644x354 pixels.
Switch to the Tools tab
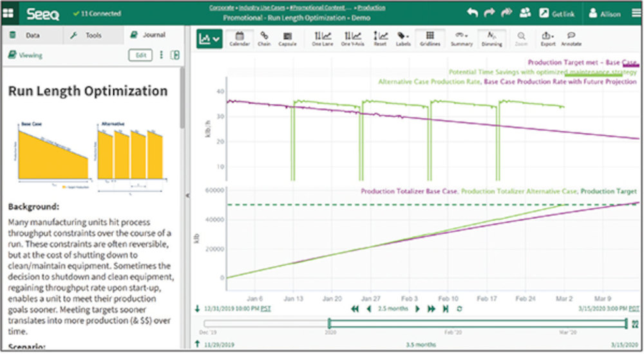click(93, 35)
